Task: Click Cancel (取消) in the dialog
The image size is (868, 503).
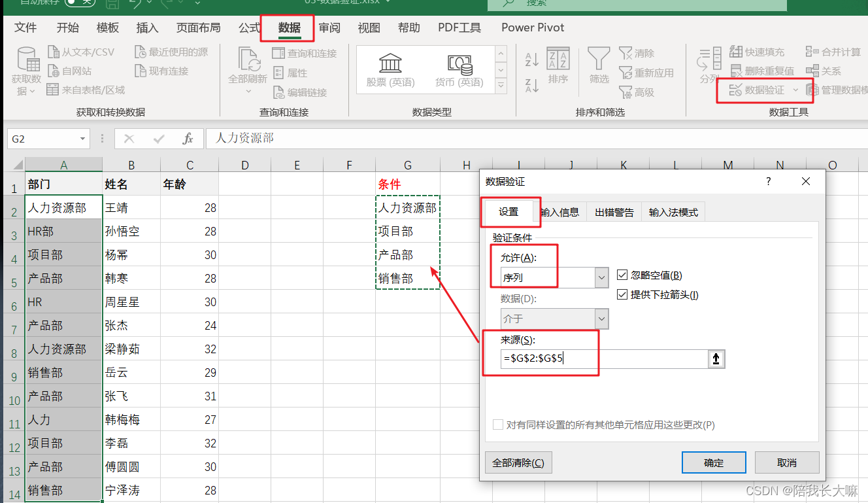Action: [787, 462]
